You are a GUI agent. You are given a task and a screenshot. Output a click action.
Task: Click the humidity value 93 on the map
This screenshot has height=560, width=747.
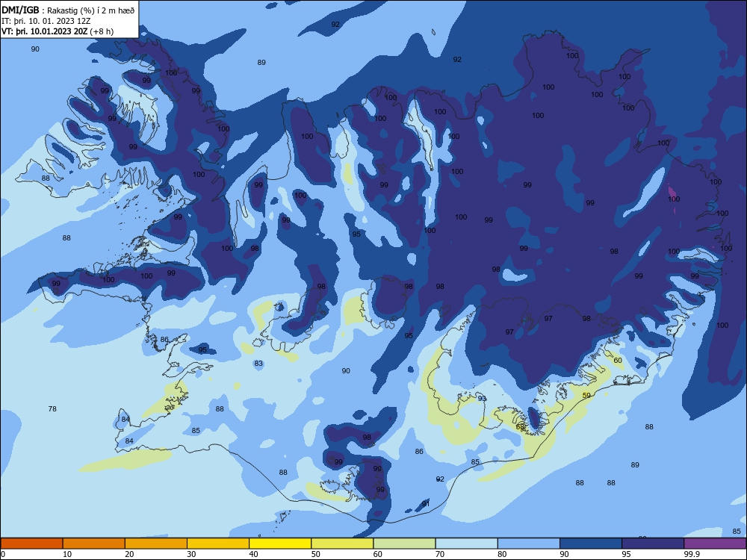tap(482, 399)
